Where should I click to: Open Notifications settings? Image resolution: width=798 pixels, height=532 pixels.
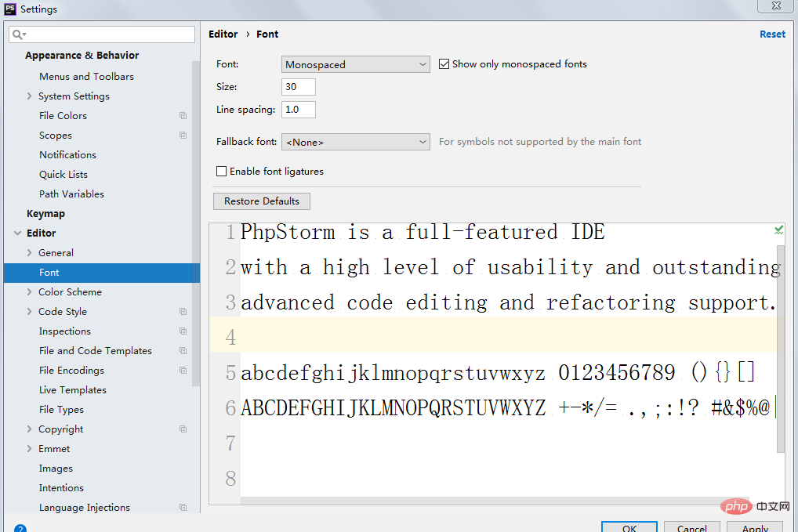67,154
